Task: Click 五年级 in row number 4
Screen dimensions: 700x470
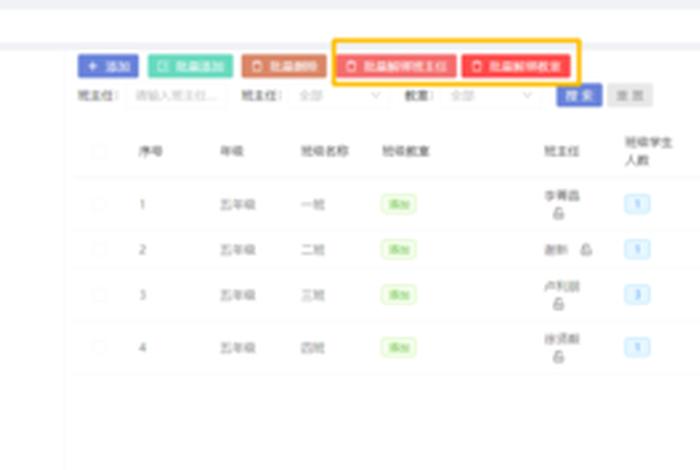Action: pyautogui.click(x=238, y=348)
